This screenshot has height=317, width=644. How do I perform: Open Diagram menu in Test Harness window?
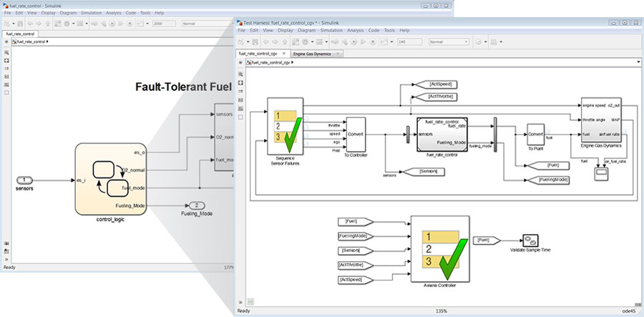[306, 30]
